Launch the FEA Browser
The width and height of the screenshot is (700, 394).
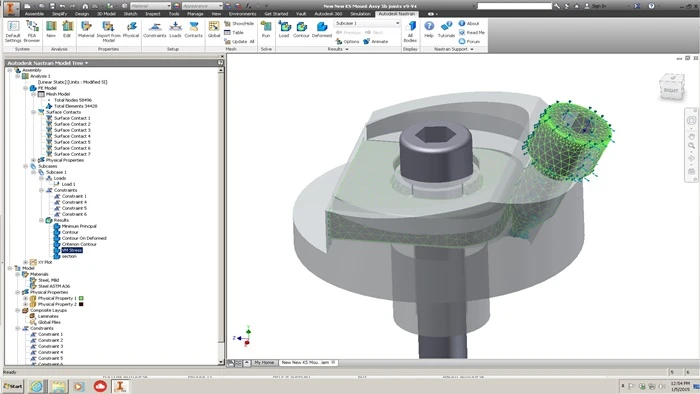pos(32,31)
